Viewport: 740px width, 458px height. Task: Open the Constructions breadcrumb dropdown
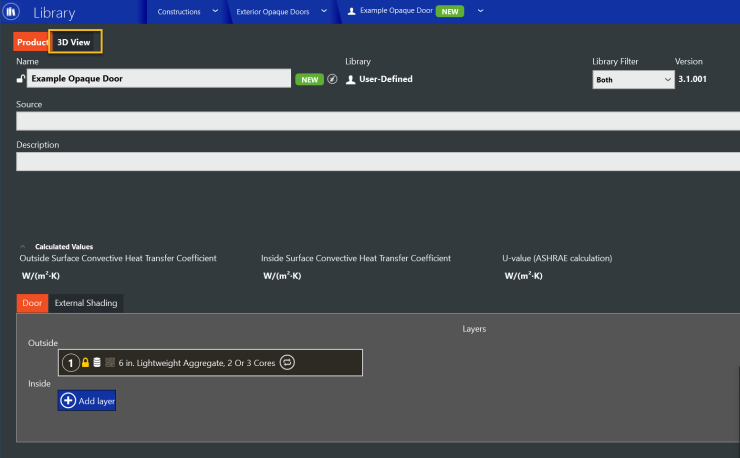click(215, 11)
